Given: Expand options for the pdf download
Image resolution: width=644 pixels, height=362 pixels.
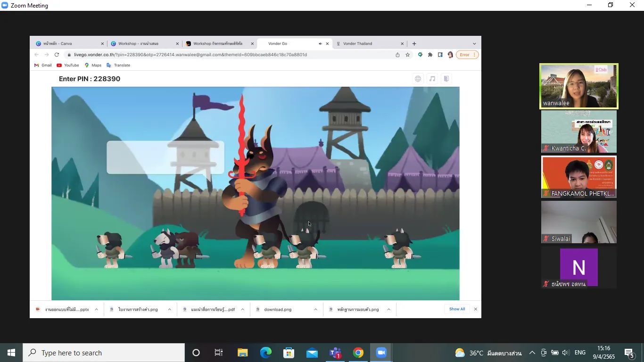Looking at the screenshot, I should [242, 309].
